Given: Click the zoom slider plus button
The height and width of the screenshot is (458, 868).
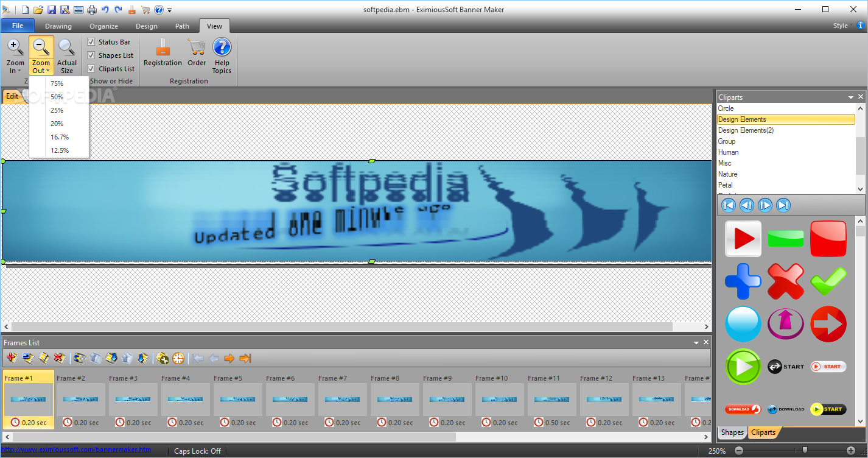Looking at the screenshot, I should click(851, 451).
